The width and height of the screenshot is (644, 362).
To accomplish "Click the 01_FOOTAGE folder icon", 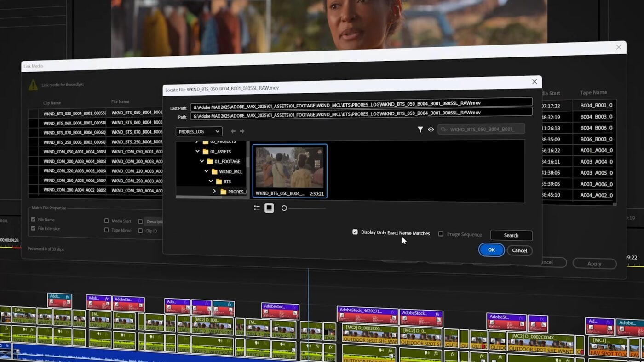I will [210, 162].
